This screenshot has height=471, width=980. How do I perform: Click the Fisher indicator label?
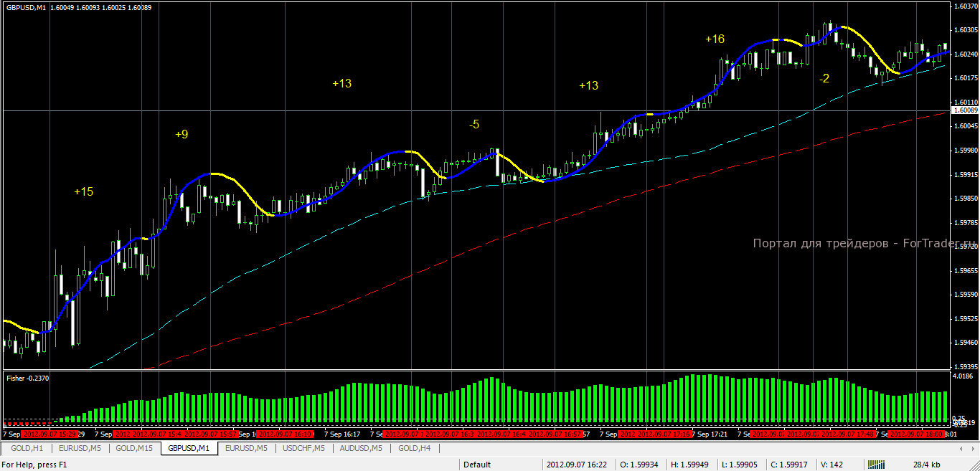pyautogui.click(x=28, y=377)
